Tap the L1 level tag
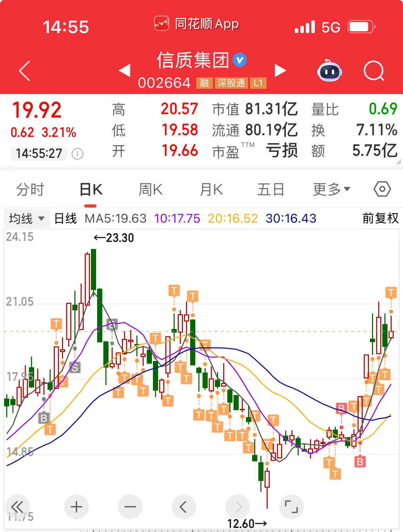Viewport: 403px width, 532px height. [x=258, y=83]
